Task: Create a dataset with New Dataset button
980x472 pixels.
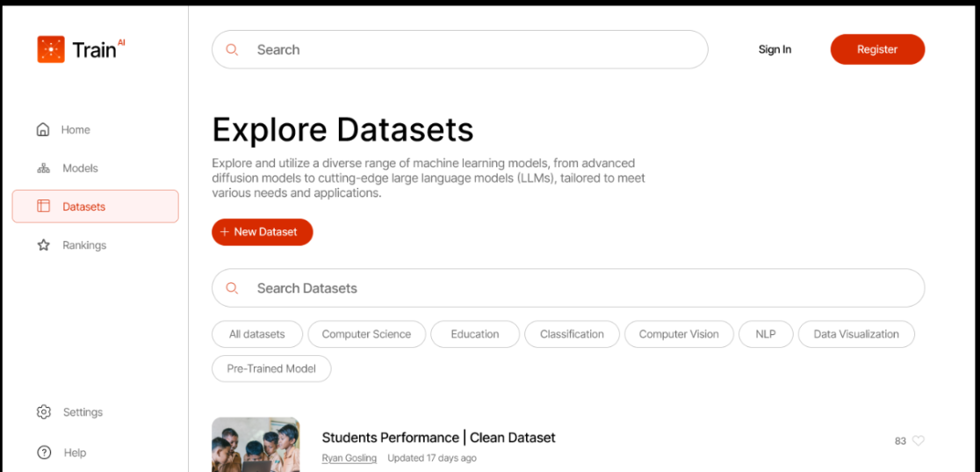Action: [x=263, y=232]
